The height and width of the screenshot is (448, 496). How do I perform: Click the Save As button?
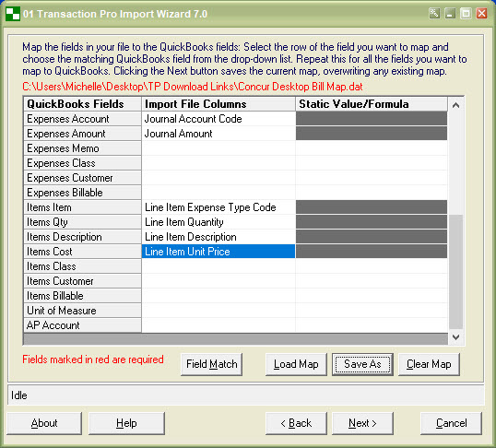point(362,364)
